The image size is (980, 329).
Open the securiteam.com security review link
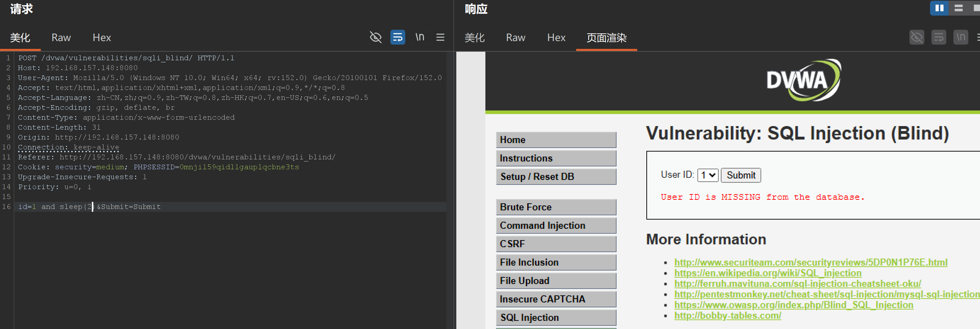[811, 262]
